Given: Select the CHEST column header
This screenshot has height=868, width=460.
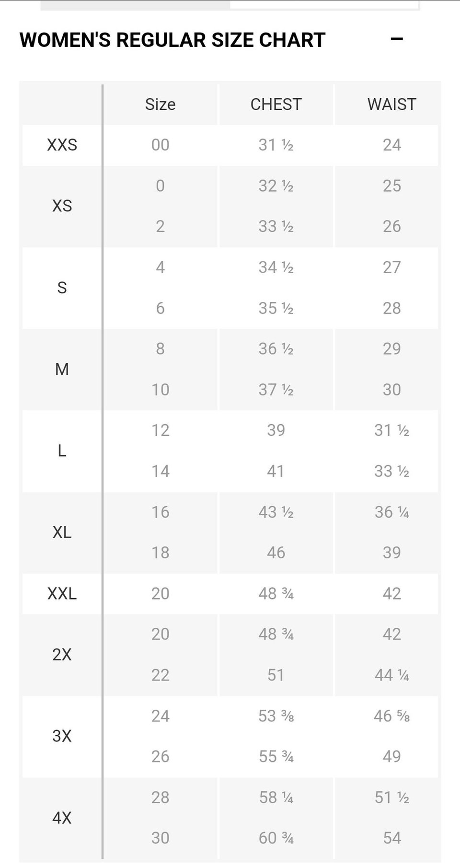Looking at the screenshot, I should tap(276, 104).
